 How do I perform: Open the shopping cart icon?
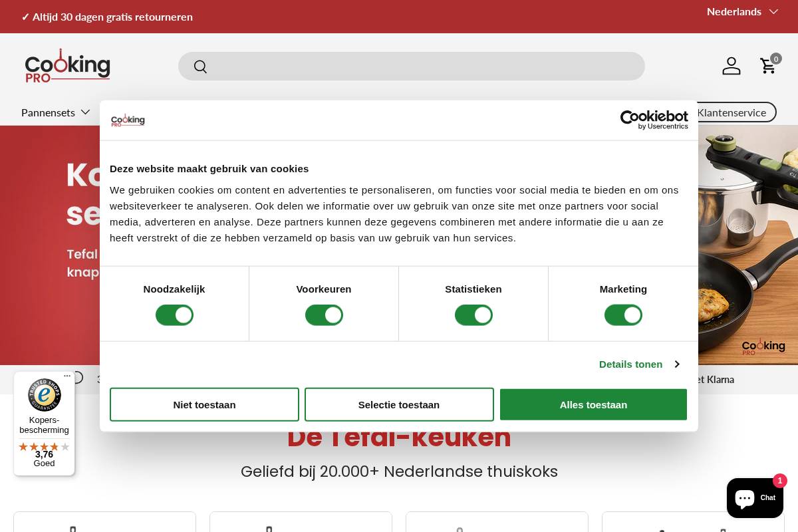click(768, 66)
